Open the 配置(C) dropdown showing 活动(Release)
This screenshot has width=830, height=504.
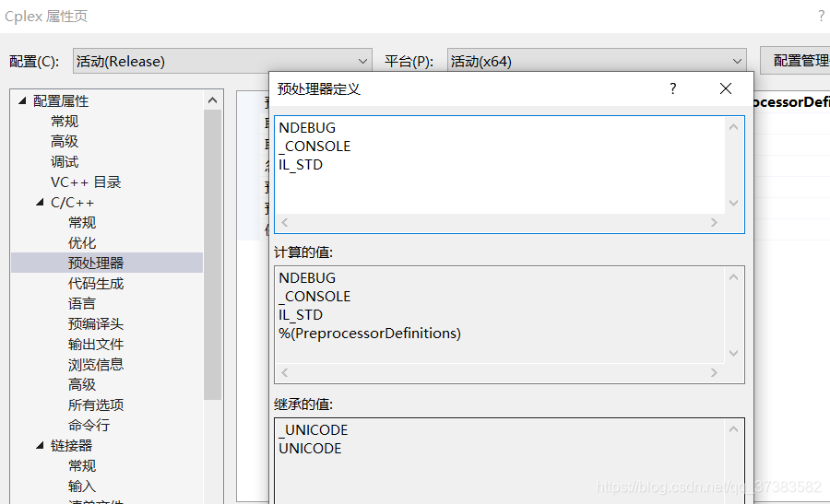(222, 62)
